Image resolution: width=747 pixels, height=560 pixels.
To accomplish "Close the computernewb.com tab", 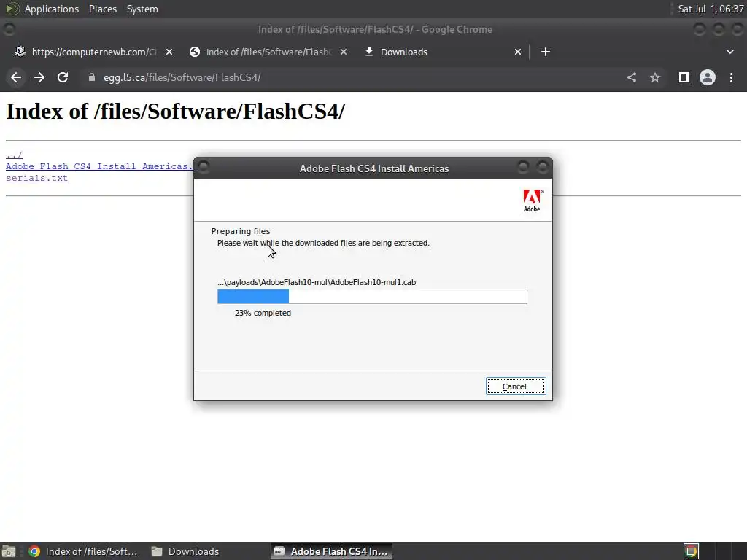I will pyautogui.click(x=169, y=52).
